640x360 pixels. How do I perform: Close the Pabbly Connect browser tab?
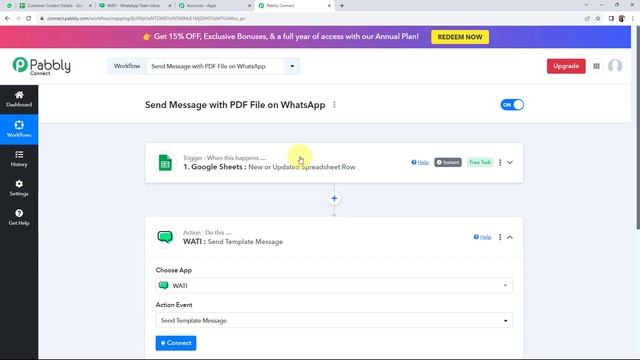(x=329, y=6)
